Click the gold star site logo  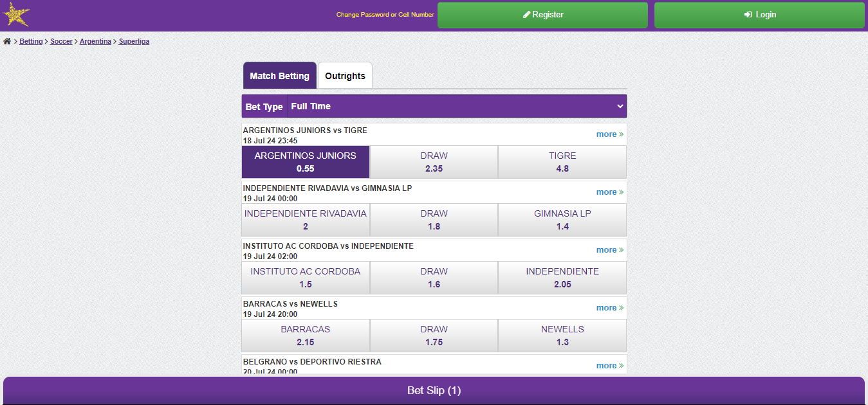[16, 15]
